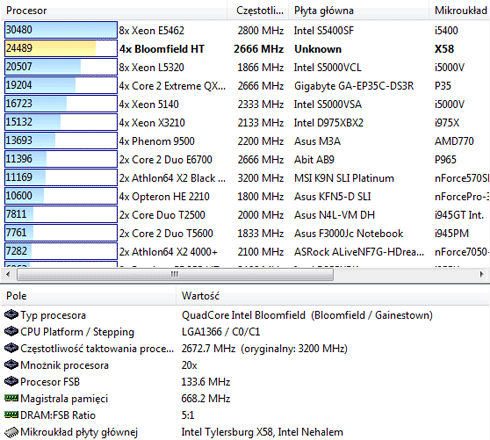Click the 7811 score bar
The width and height of the screenshot is (490, 440).
click(x=61, y=214)
